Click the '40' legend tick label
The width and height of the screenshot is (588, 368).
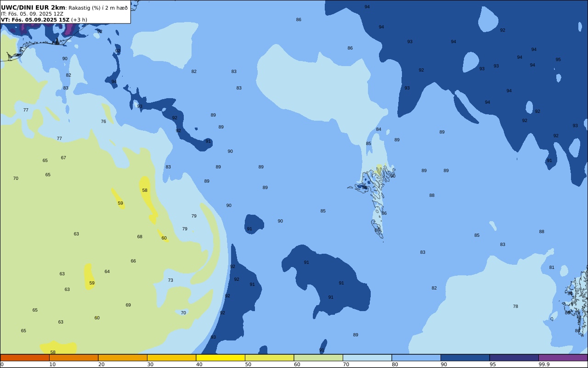(199, 364)
